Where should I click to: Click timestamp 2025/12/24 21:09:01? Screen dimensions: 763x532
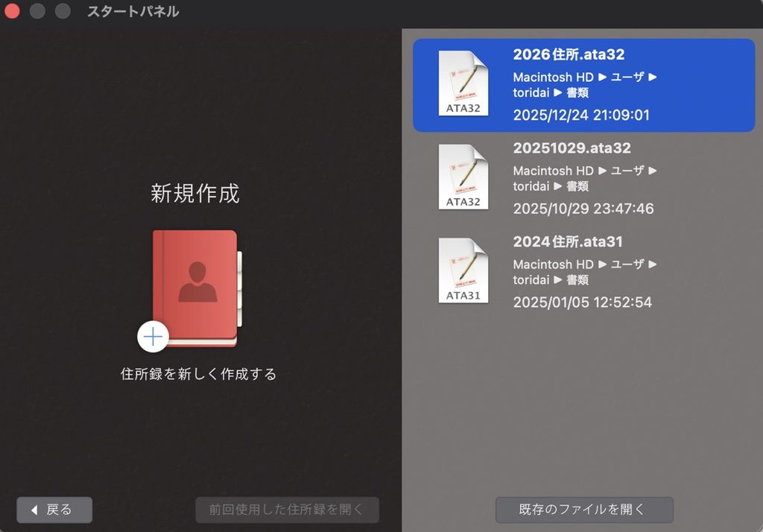pos(581,115)
